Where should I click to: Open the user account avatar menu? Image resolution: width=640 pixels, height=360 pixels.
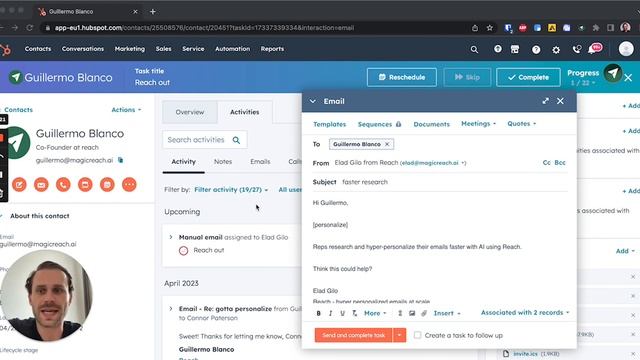tap(626, 49)
